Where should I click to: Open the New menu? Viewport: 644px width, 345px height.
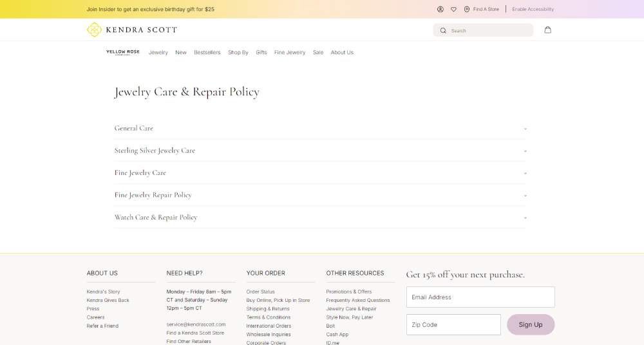(x=181, y=53)
